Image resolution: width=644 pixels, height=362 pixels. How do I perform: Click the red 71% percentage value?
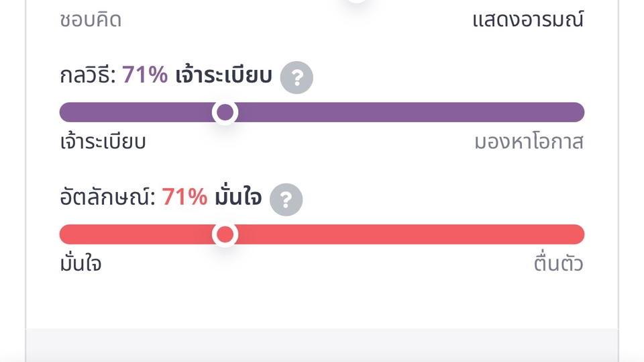click(x=184, y=198)
